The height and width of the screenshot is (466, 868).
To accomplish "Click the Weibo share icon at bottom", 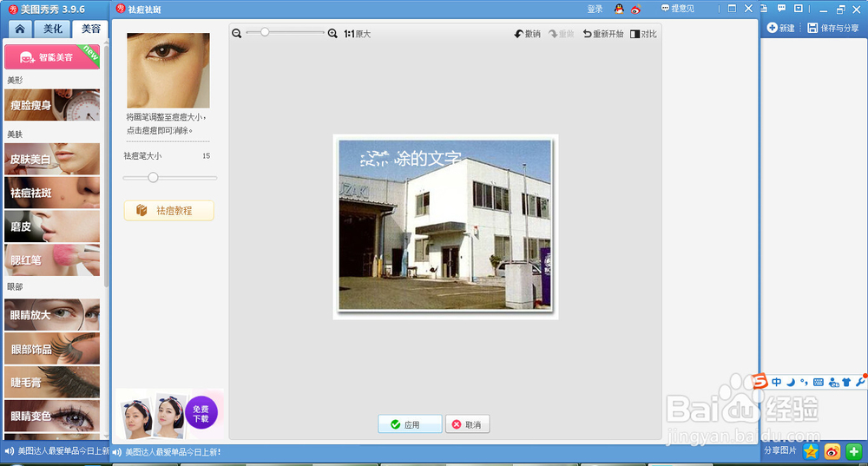I will 832,451.
